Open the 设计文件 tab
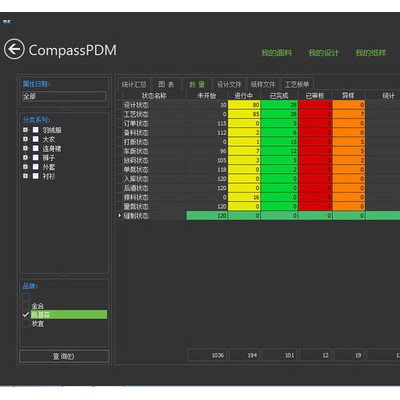This screenshot has height=400, width=400. tap(229, 84)
